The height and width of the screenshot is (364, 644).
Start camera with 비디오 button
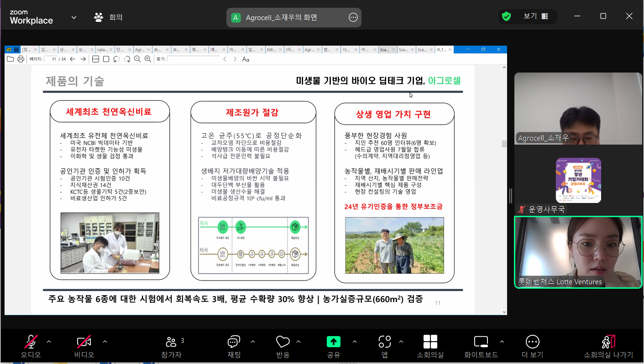(x=84, y=347)
